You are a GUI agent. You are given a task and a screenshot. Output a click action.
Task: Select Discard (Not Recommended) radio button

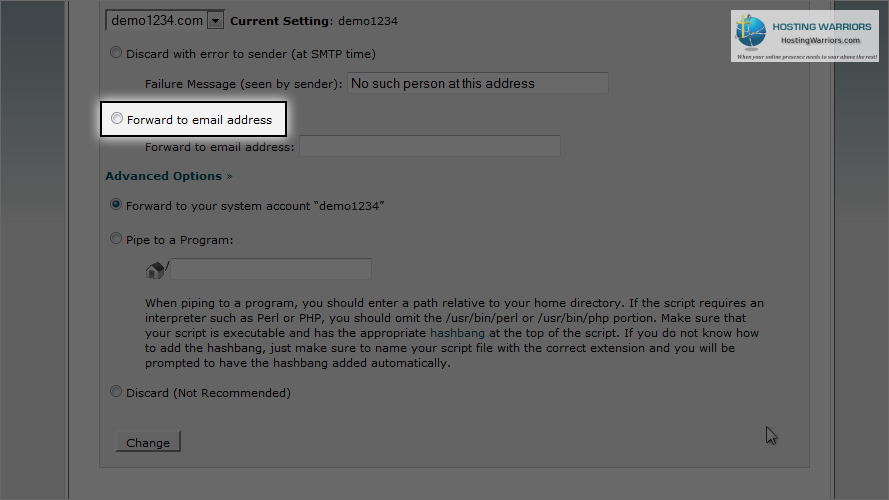coord(116,392)
